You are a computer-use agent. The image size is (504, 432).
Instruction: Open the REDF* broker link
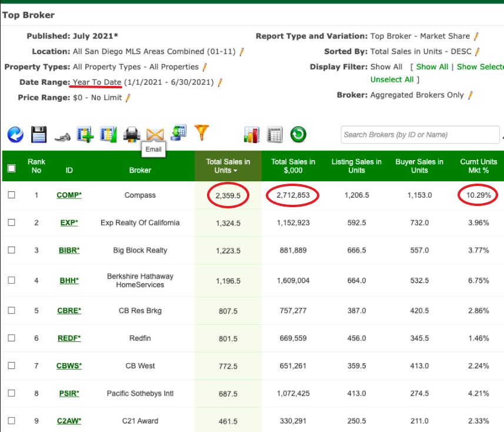pyautogui.click(x=69, y=338)
